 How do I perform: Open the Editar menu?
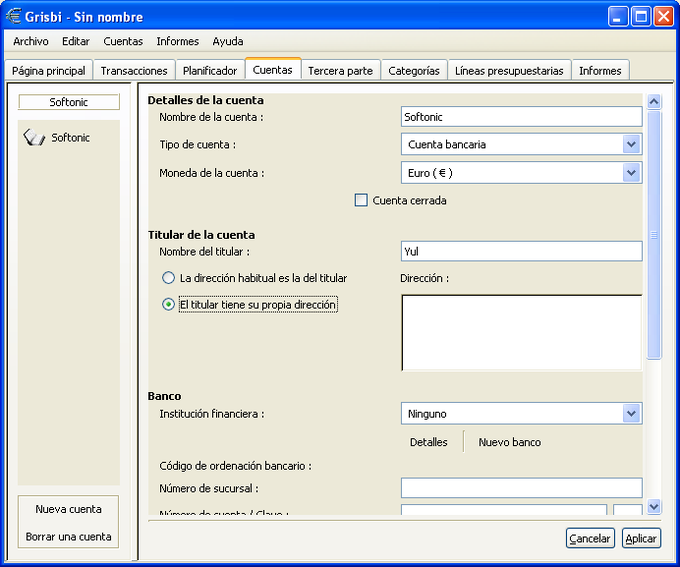click(76, 41)
